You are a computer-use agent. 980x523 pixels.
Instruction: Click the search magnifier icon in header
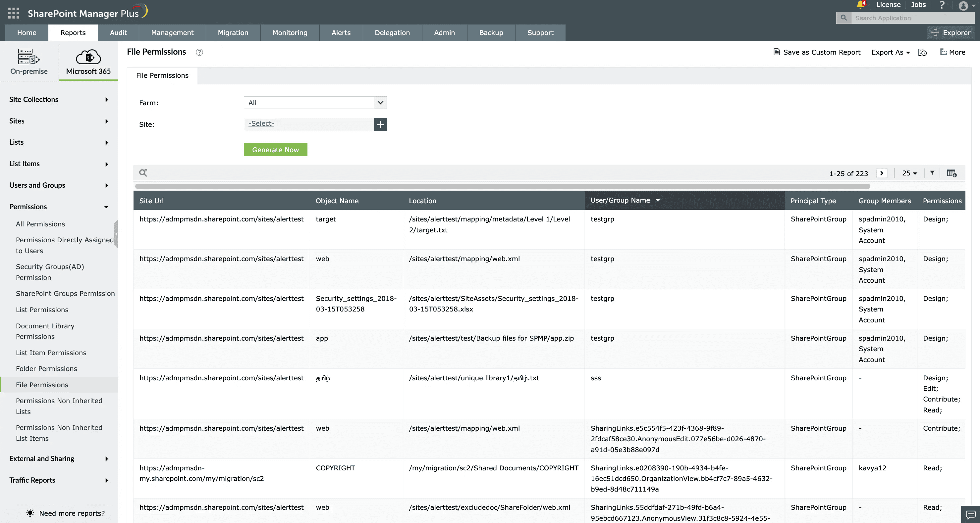click(844, 18)
